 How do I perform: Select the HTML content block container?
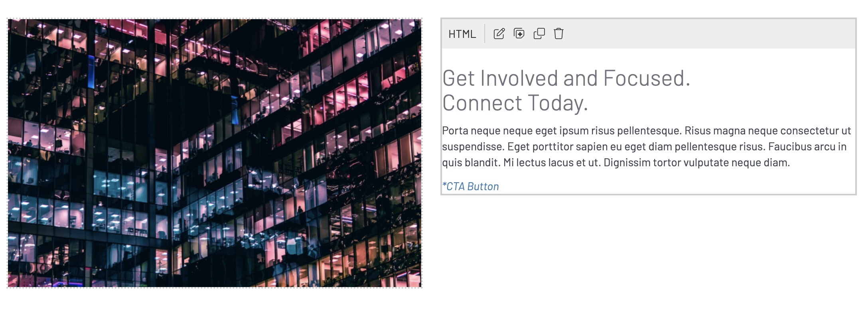pos(646,120)
